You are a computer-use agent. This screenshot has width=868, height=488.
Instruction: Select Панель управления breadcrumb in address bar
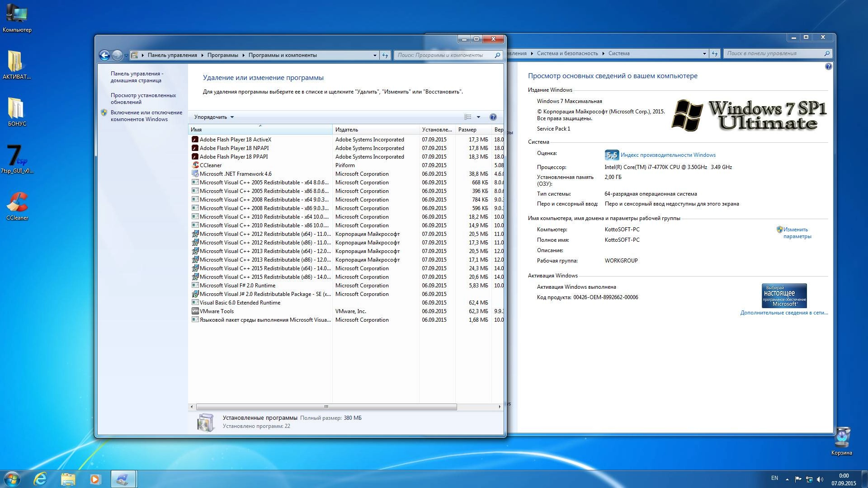tap(172, 55)
